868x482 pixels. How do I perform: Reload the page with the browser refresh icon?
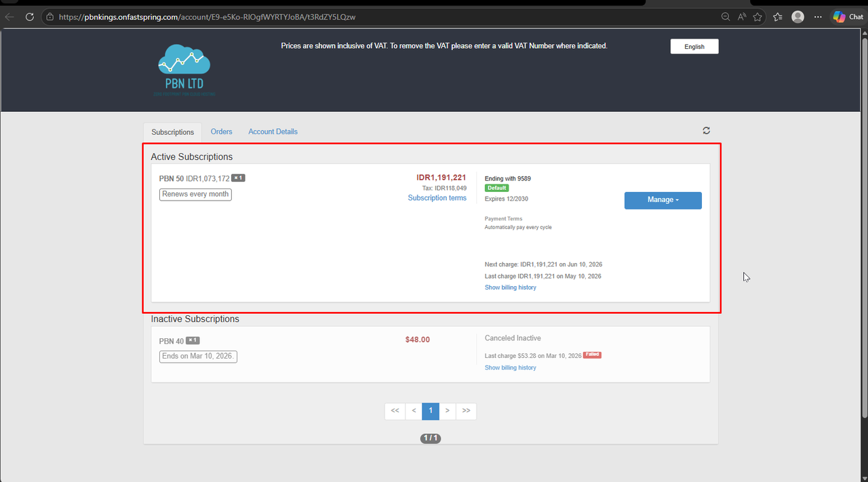coord(29,17)
